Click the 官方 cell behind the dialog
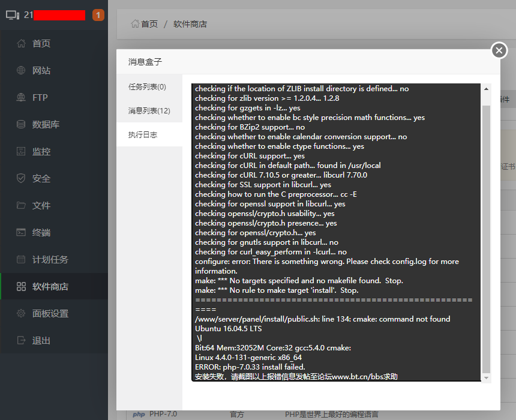Screen dimensions: 516x420 coord(237,415)
